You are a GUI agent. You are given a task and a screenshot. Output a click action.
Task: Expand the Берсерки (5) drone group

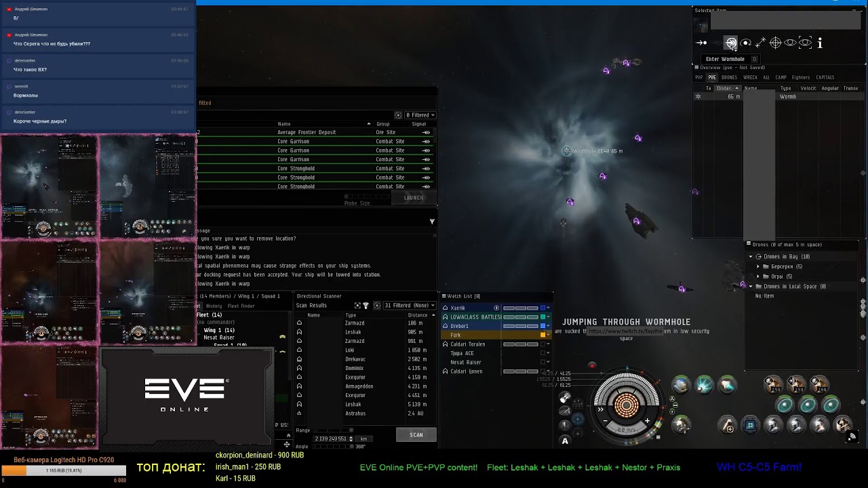pyautogui.click(x=758, y=266)
